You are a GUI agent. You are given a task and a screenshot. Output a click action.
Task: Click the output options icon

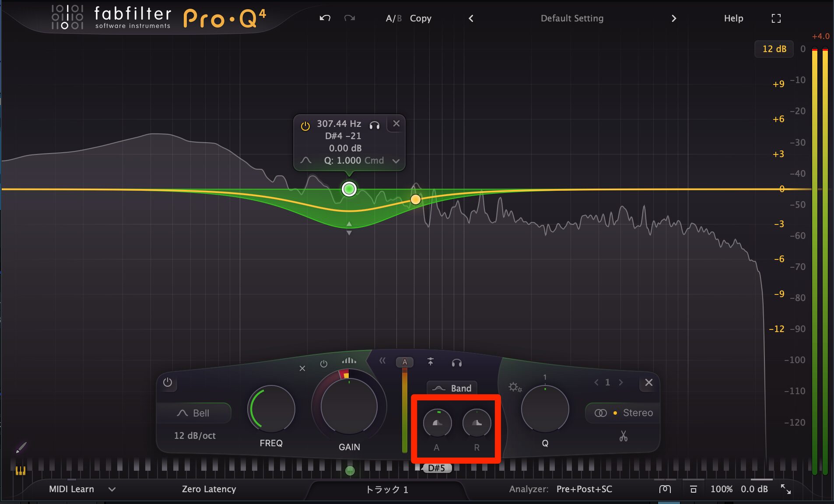pos(693,489)
